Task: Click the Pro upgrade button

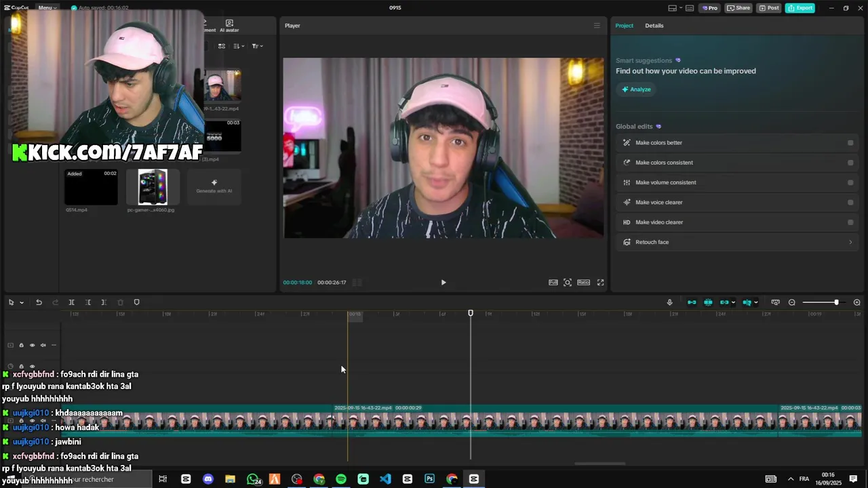Action: click(709, 8)
